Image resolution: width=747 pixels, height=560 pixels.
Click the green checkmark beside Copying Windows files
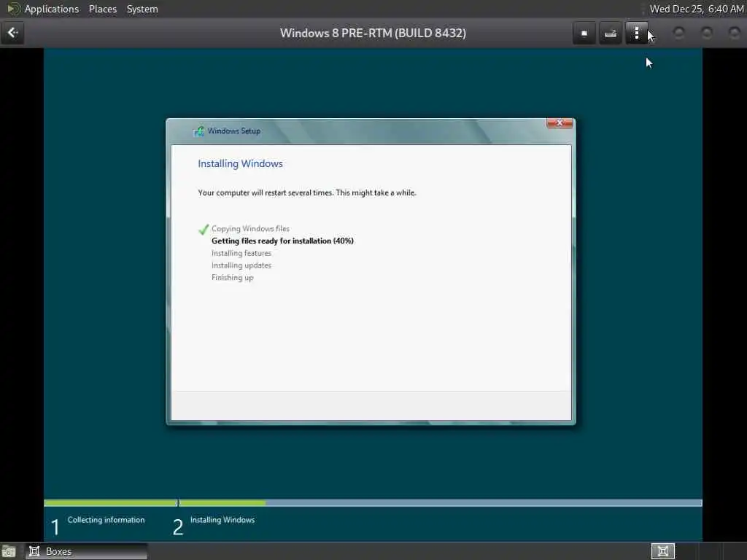[x=204, y=229]
